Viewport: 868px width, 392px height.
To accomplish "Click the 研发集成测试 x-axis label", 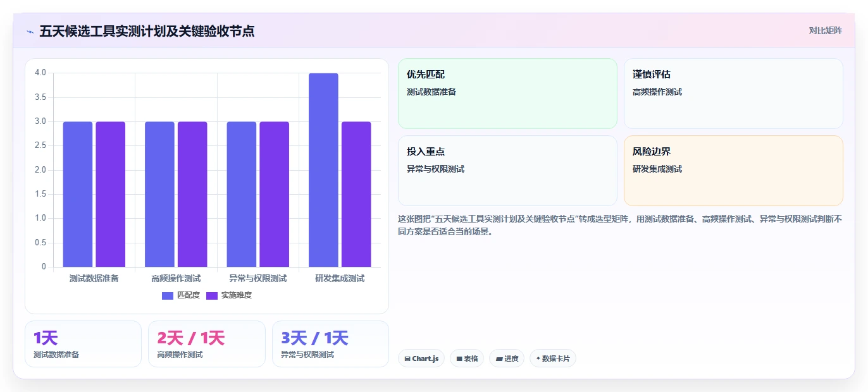I will pyautogui.click(x=340, y=278).
